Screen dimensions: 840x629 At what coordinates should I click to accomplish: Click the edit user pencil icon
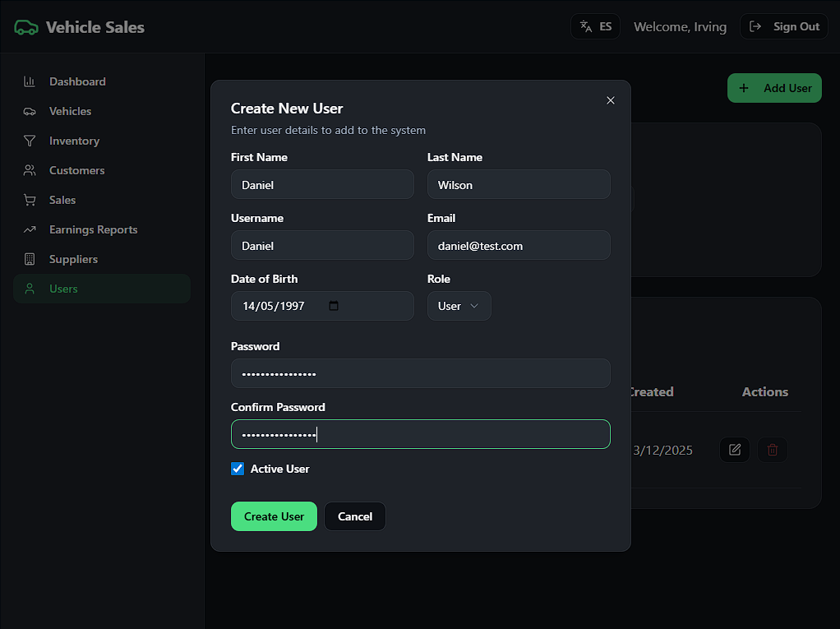735,450
